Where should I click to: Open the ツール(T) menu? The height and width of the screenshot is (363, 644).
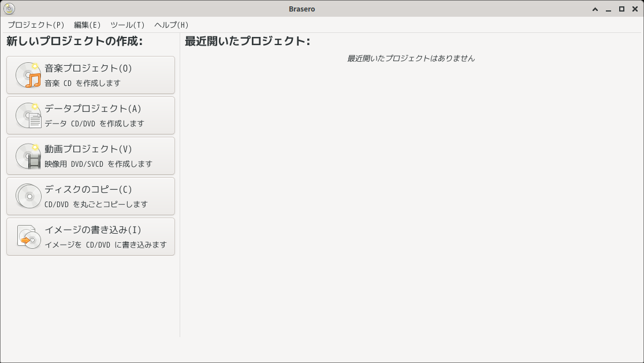click(127, 25)
